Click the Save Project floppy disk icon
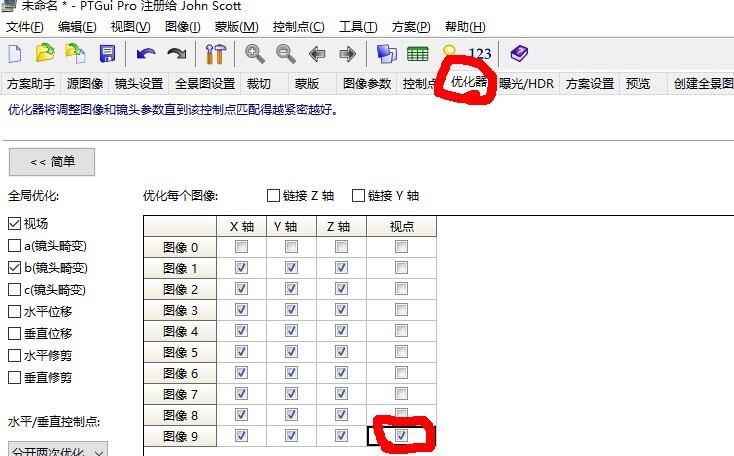This screenshot has width=734, height=456. tap(106, 54)
